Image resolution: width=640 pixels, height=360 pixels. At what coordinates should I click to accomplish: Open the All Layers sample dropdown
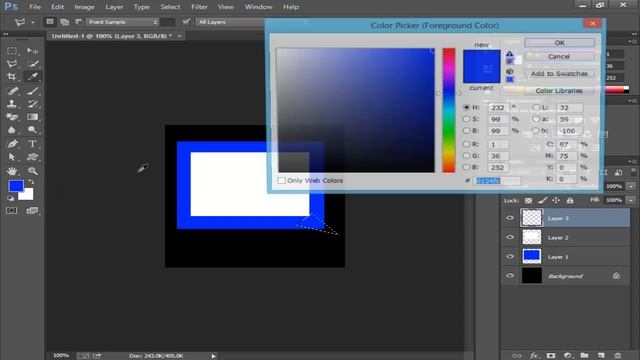pos(231,22)
